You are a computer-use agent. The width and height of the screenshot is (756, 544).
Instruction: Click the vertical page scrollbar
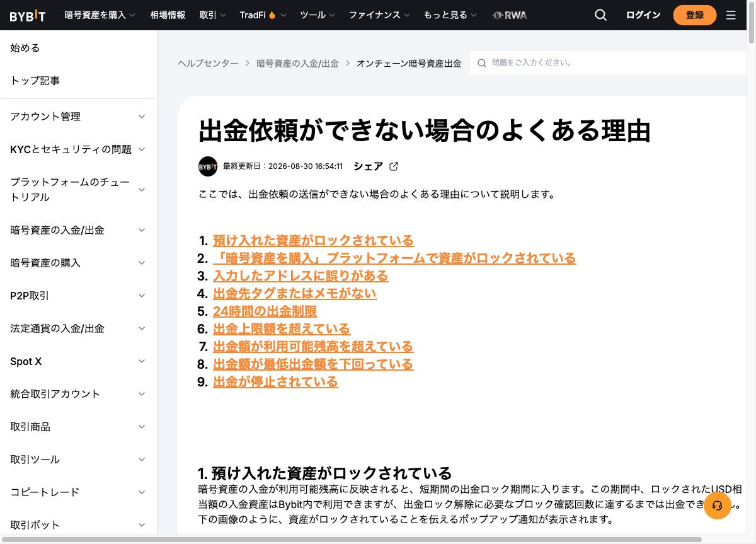752,22
